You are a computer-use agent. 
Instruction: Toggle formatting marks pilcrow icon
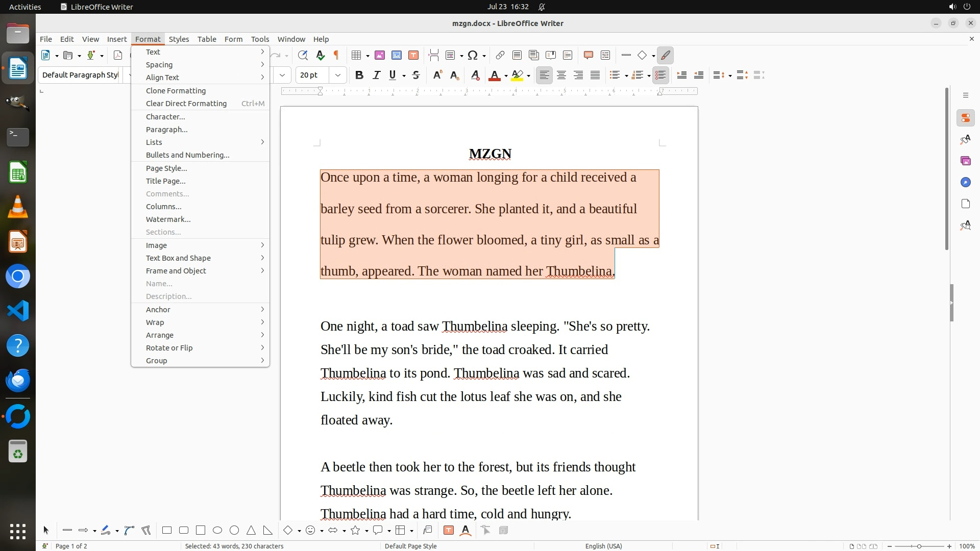click(336, 55)
